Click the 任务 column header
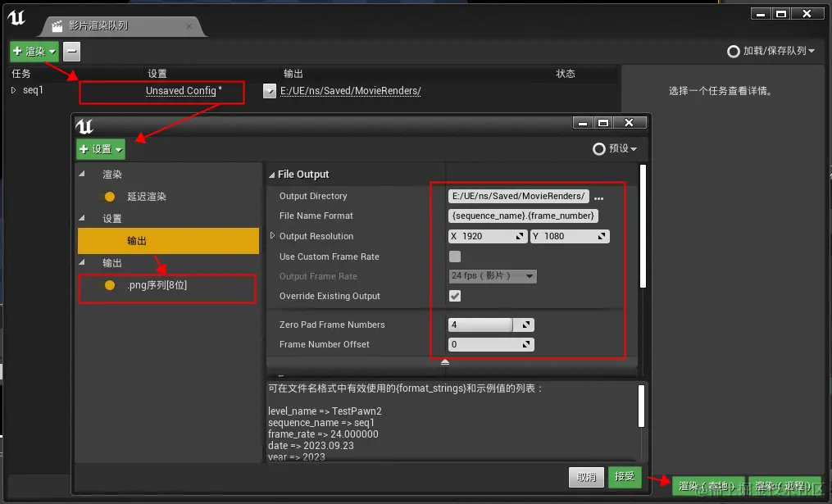This screenshot has height=504, width=832. 21,74
